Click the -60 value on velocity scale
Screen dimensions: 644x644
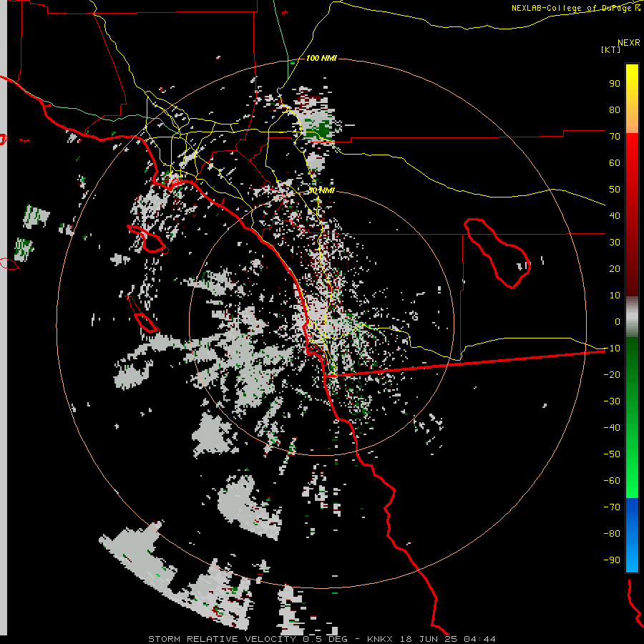(612, 481)
